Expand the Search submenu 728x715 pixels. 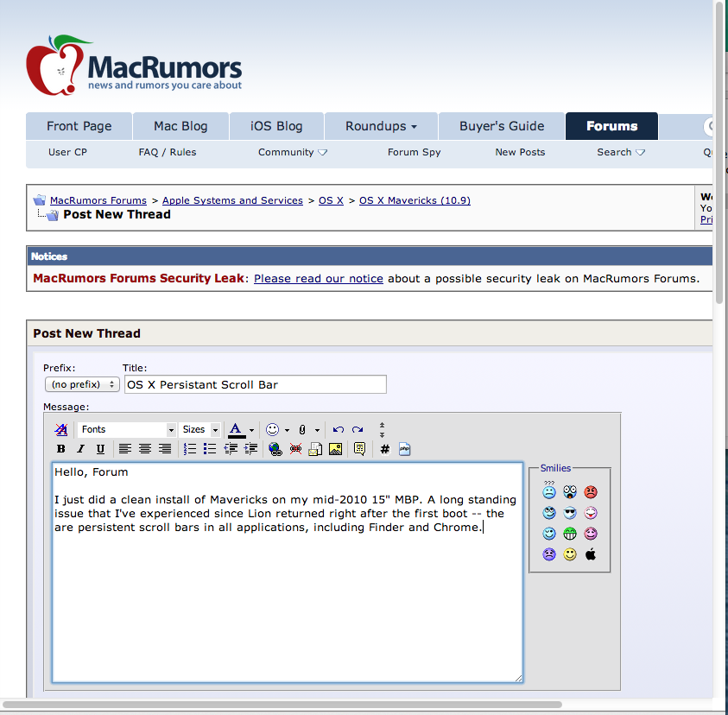point(621,152)
